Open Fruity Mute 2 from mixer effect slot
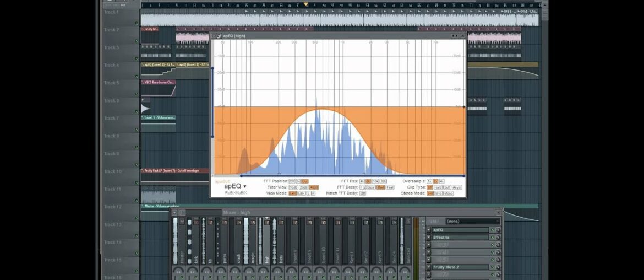This screenshot has width=644, height=280. point(460,267)
